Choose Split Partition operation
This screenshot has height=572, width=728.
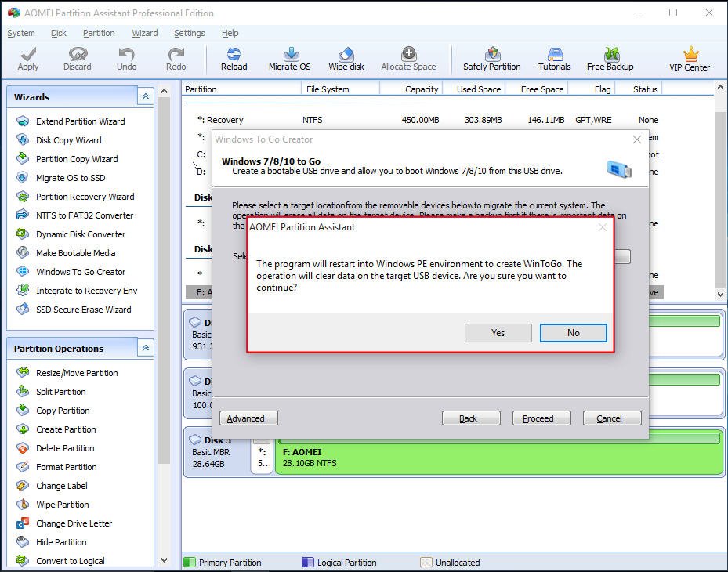pos(51,392)
